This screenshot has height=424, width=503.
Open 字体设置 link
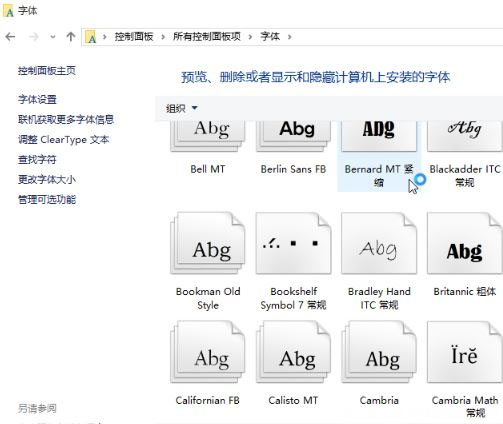click(37, 99)
